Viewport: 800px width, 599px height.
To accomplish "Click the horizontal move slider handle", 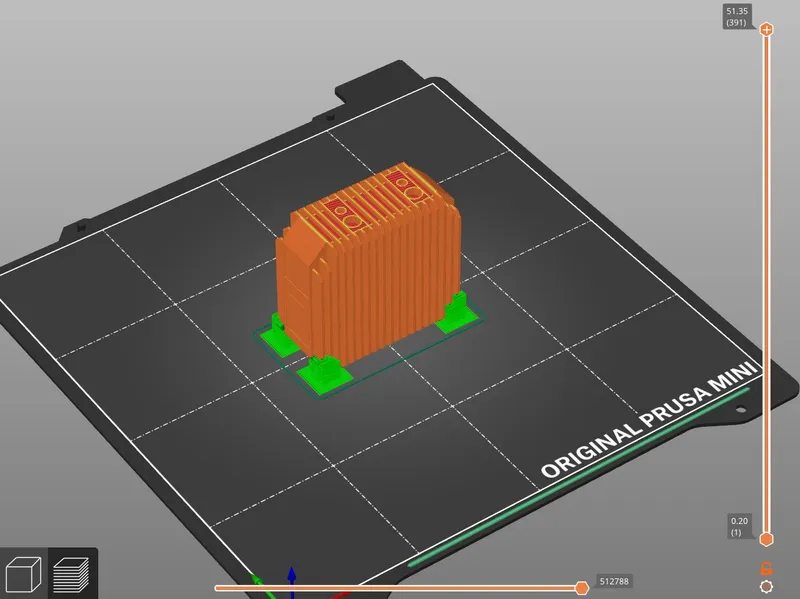I will pos(582,588).
